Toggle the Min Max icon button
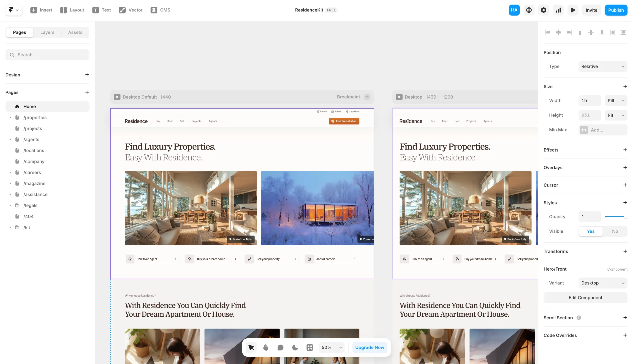The height and width of the screenshot is (364, 633). pos(584,130)
